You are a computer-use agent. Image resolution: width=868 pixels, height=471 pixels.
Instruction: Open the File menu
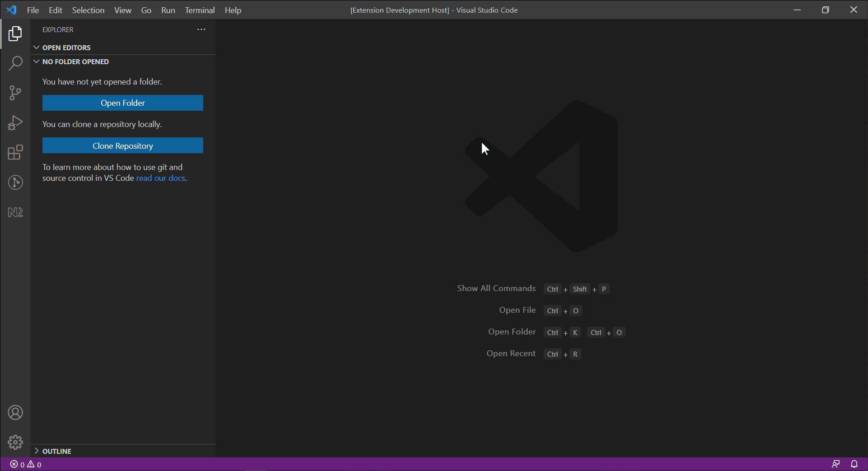click(33, 10)
